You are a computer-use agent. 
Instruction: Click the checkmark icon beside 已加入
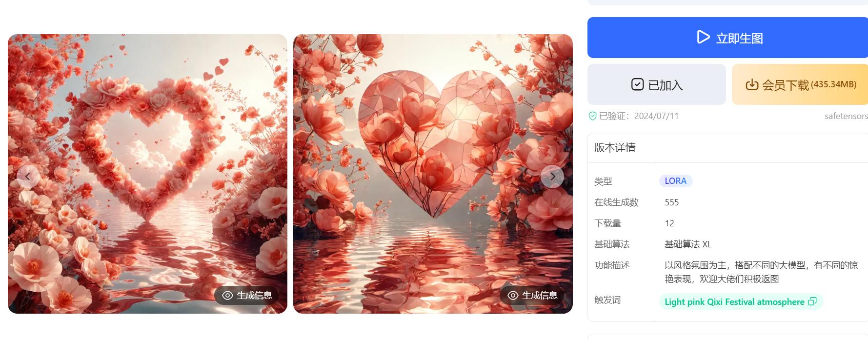click(637, 84)
